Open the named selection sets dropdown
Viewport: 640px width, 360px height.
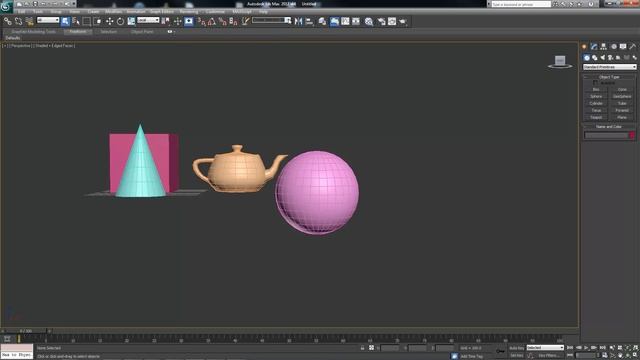tap(272, 20)
